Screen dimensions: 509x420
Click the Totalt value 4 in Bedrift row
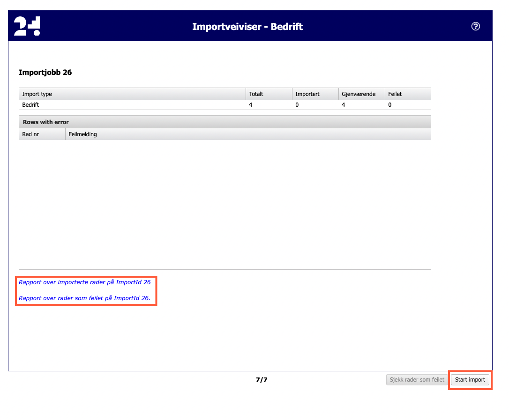[x=251, y=105]
